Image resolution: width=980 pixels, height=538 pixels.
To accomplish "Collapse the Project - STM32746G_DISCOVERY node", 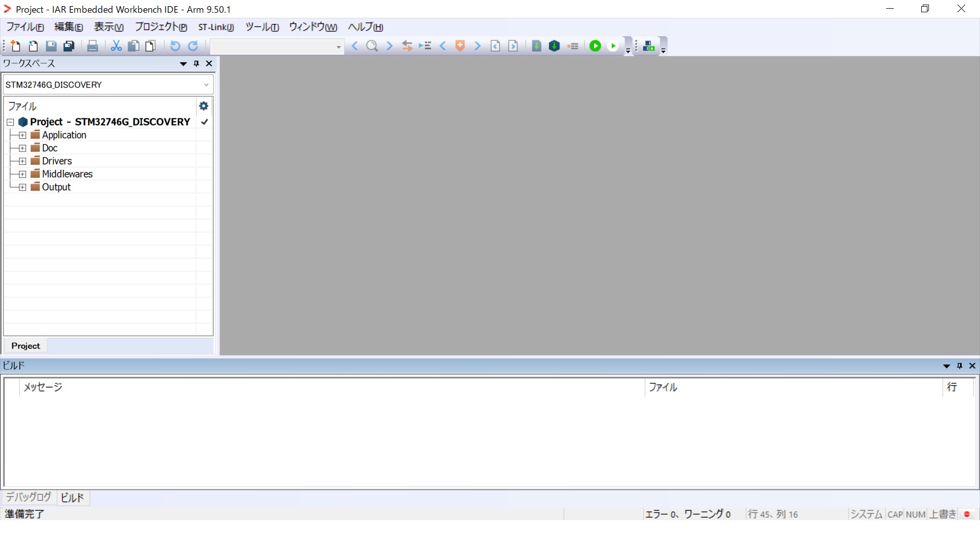I will pyautogui.click(x=10, y=122).
